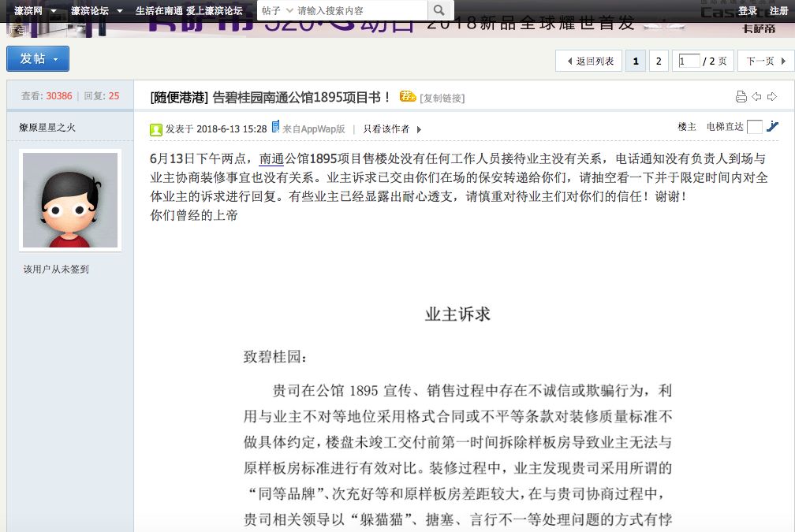Click the mobile phone icon before 来自AppWap版
This screenshot has width=795, height=532.
pyautogui.click(x=275, y=126)
